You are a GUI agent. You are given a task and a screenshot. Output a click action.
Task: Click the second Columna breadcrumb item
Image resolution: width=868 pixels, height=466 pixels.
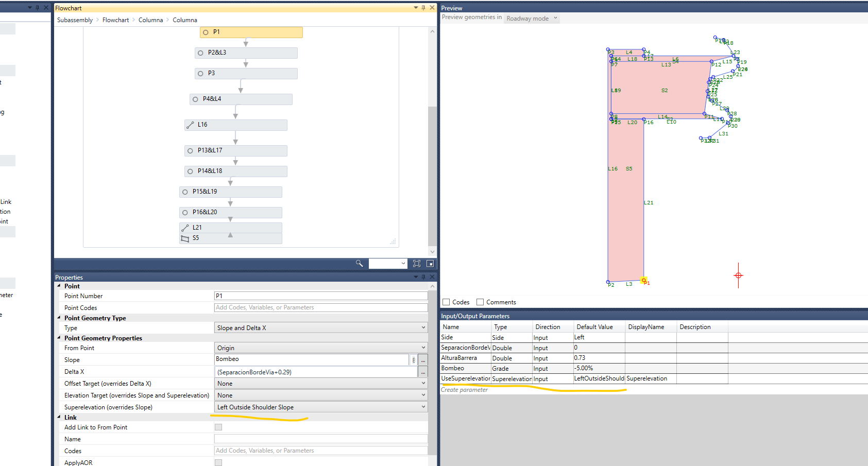(x=184, y=20)
